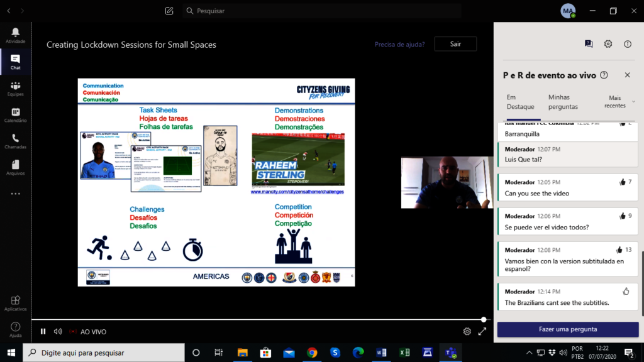Open Google Chrome from taskbar

pyautogui.click(x=312, y=353)
